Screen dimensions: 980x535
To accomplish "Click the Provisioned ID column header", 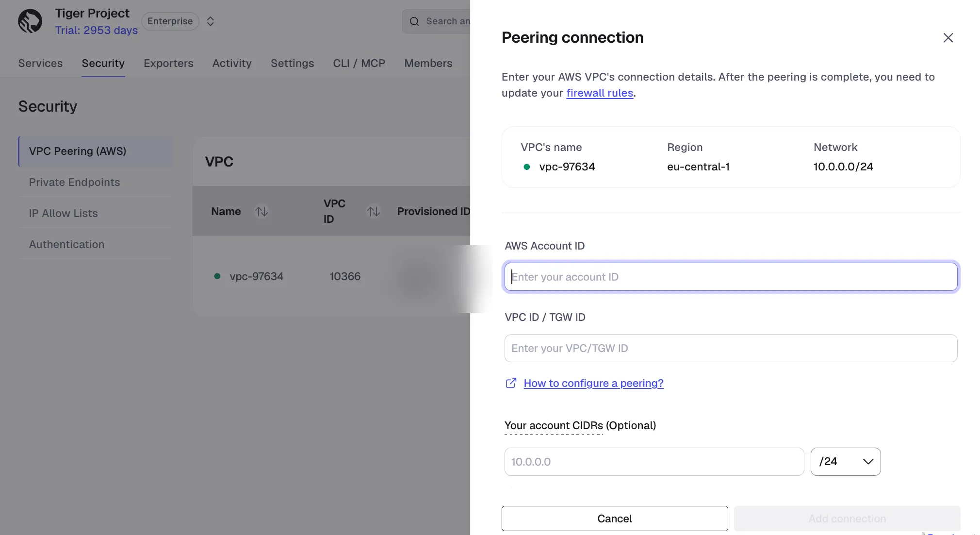I will tap(433, 211).
